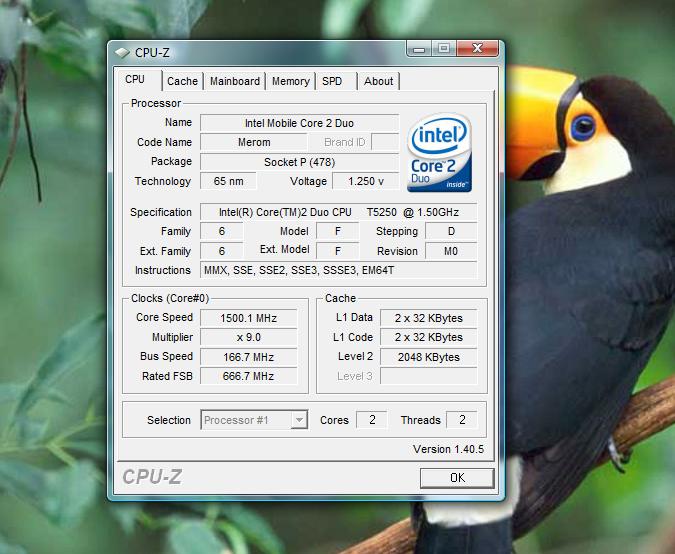Screen dimensions: 675x554
Task: Click the 'Clocks (Core#0)' group label
Action: [170, 298]
